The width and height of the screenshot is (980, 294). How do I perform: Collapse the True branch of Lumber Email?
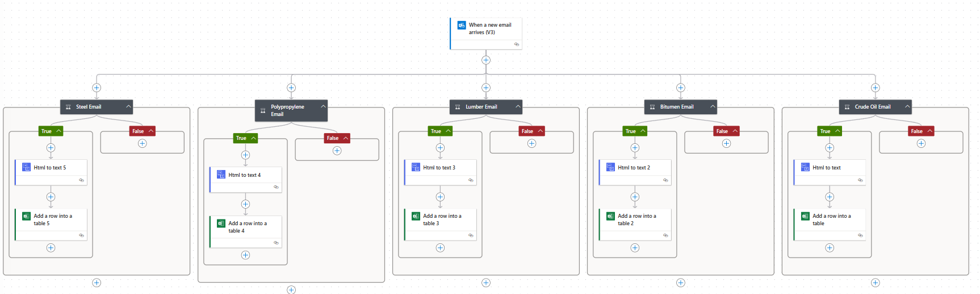448,131
